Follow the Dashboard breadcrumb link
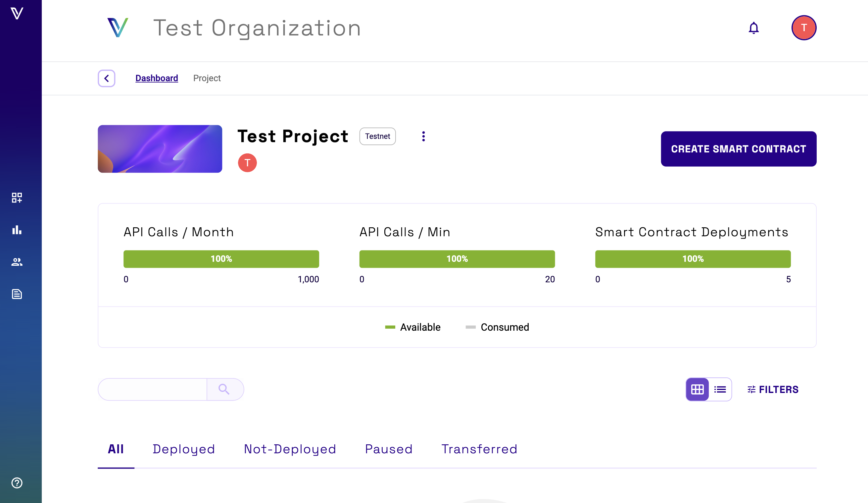This screenshot has height=503, width=868. 156,78
